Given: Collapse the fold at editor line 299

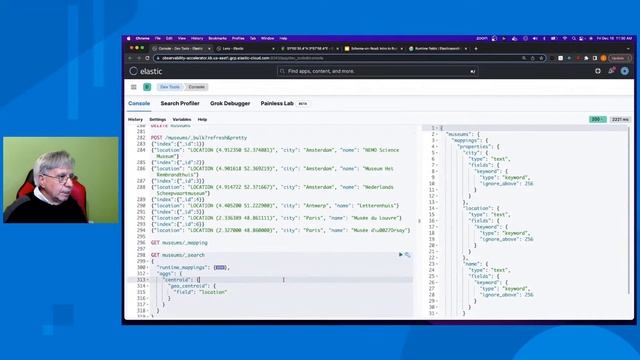Looking at the screenshot, I should tap(149, 261).
